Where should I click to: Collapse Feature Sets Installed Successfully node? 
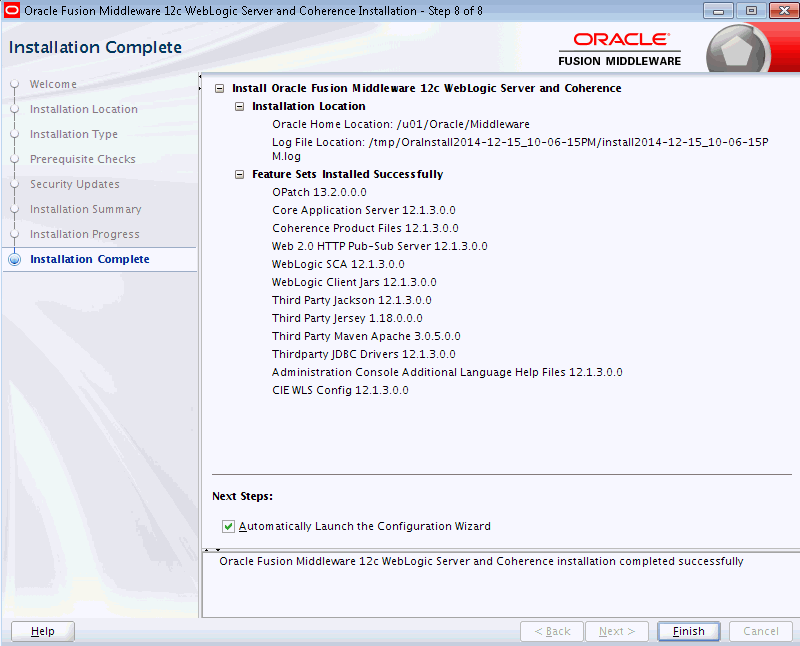pyautogui.click(x=239, y=175)
